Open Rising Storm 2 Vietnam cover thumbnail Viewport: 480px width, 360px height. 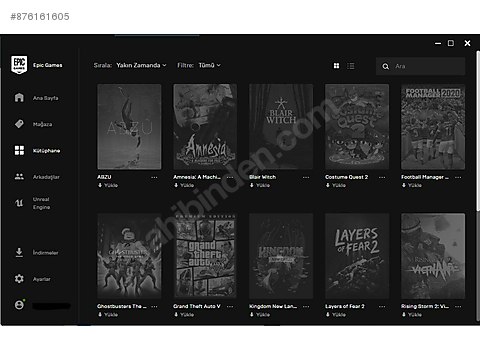click(433, 256)
